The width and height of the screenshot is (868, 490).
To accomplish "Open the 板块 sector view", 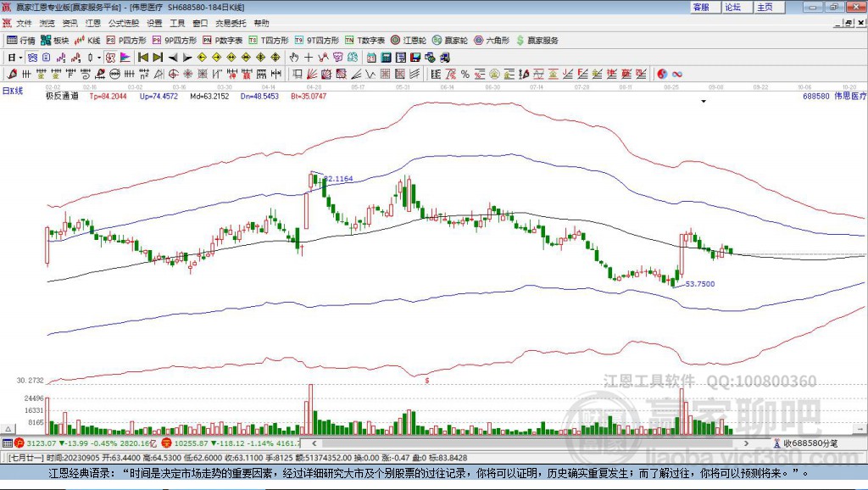I will (54, 41).
